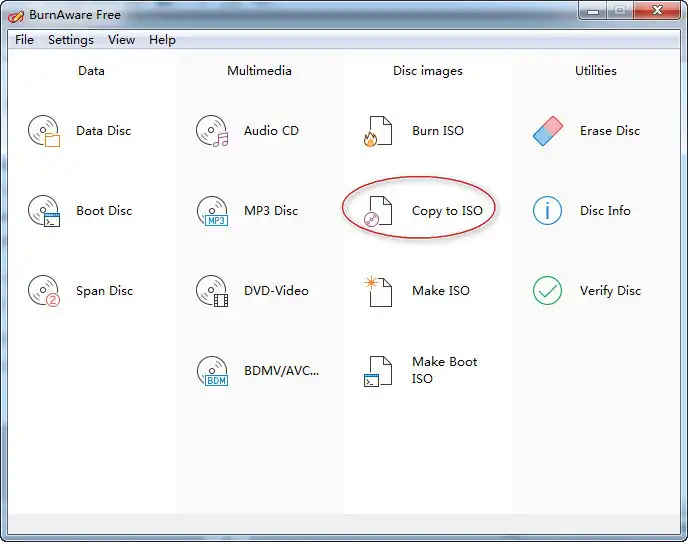
Task: Click the Boot Disc icon
Action: point(44,211)
